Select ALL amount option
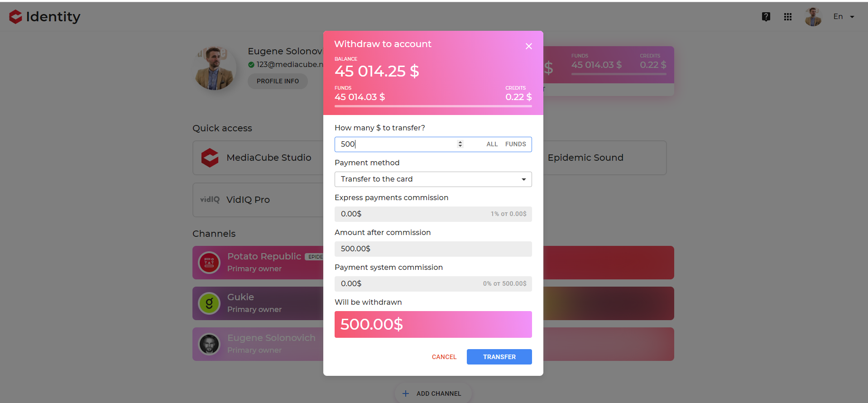 (x=492, y=144)
